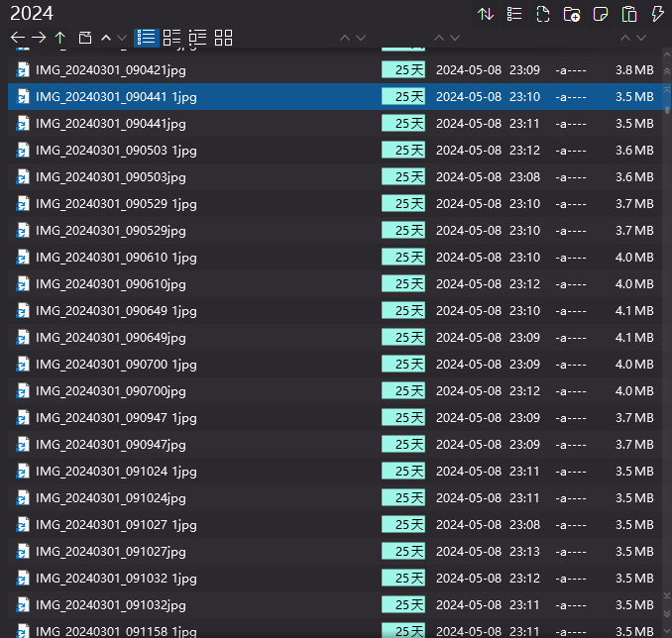672x638 pixels.
Task: Click the forward navigation arrow
Action: [39, 38]
